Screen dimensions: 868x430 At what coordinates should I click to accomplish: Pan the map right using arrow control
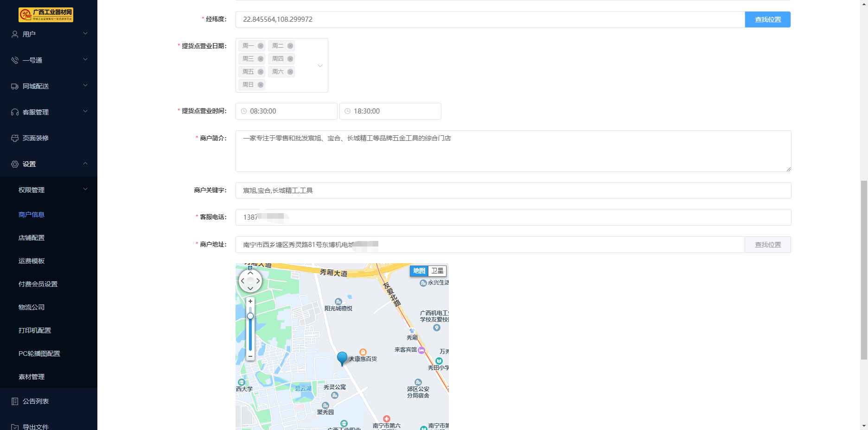(x=258, y=281)
